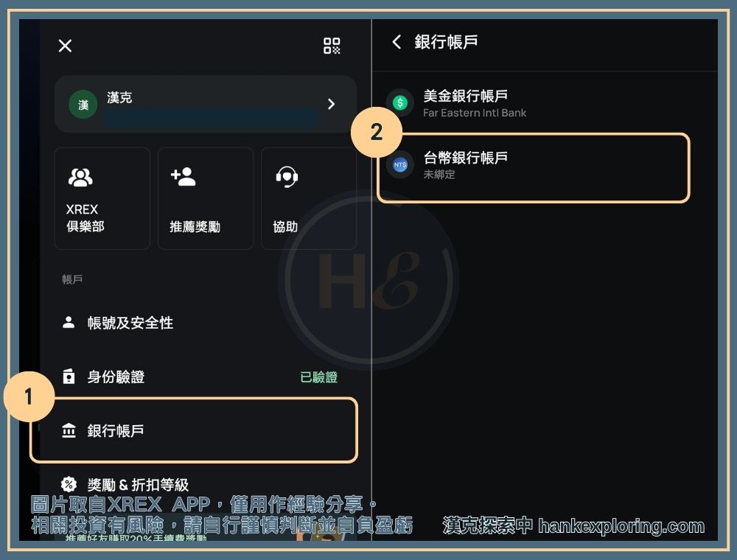Close the side menu with X icon
This screenshot has height=560, width=737.
(x=65, y=46)
